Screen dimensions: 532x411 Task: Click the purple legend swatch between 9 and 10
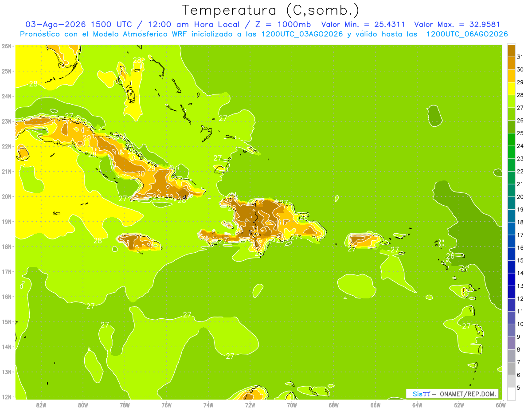(512, 330)
